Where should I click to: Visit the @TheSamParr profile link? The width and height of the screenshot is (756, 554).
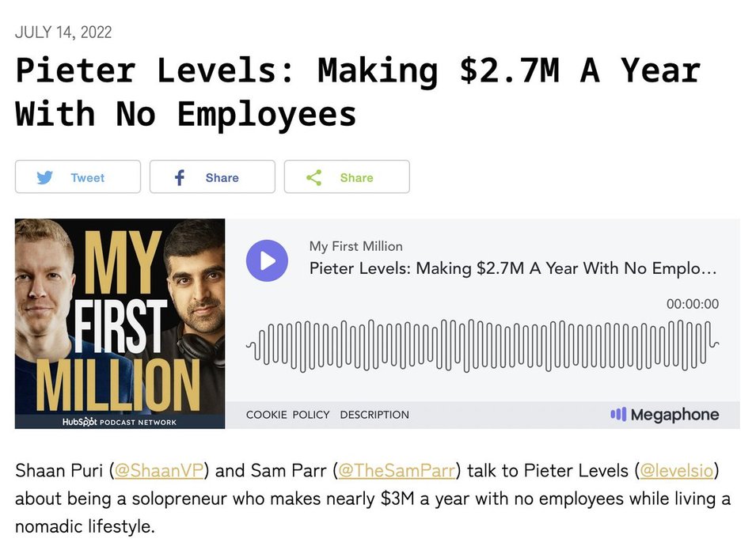[x=397, y=471]
